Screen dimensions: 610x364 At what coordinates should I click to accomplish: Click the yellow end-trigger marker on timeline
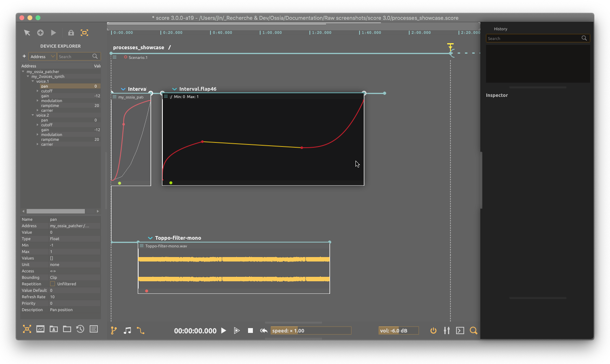(x=450, y=46)
